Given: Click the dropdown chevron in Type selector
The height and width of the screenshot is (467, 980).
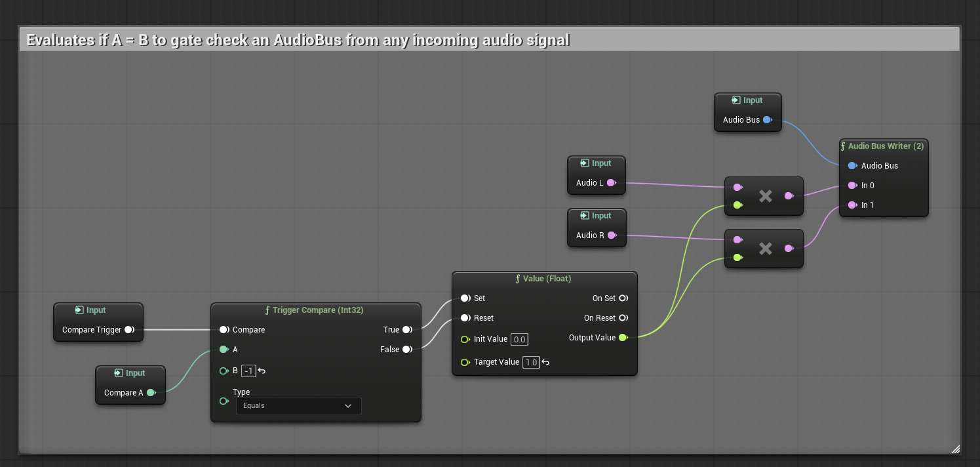Looking at the screenshot, I should tap(348, 406).
